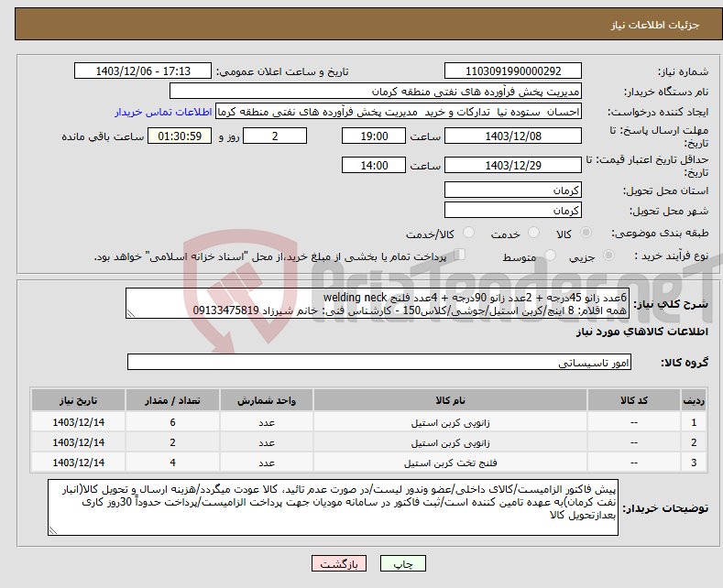Click the request creator field

pos(399,112)
